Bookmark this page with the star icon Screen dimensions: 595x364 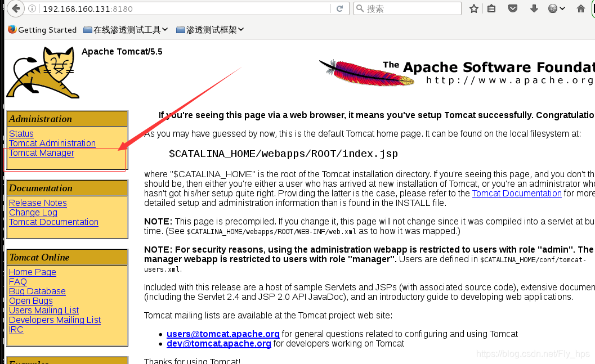click(473, 8)
